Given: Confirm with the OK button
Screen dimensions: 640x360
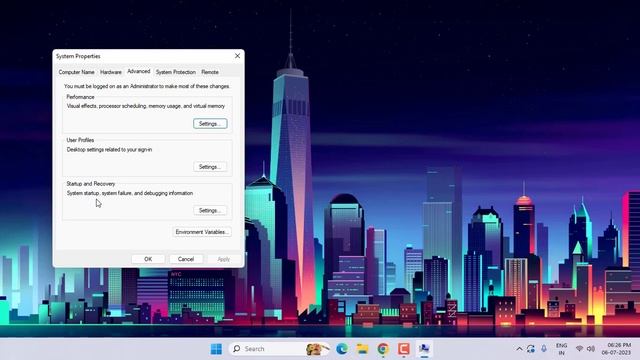Looking at the screenshot, I should point(148,259).
